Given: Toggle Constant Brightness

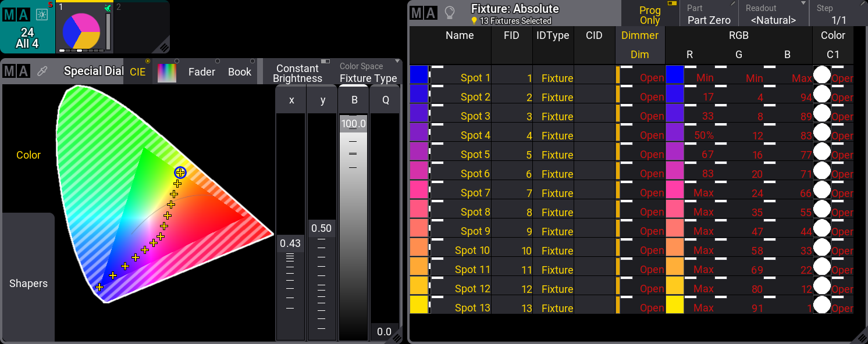Looking at the screenshot, I should (297, 73).
